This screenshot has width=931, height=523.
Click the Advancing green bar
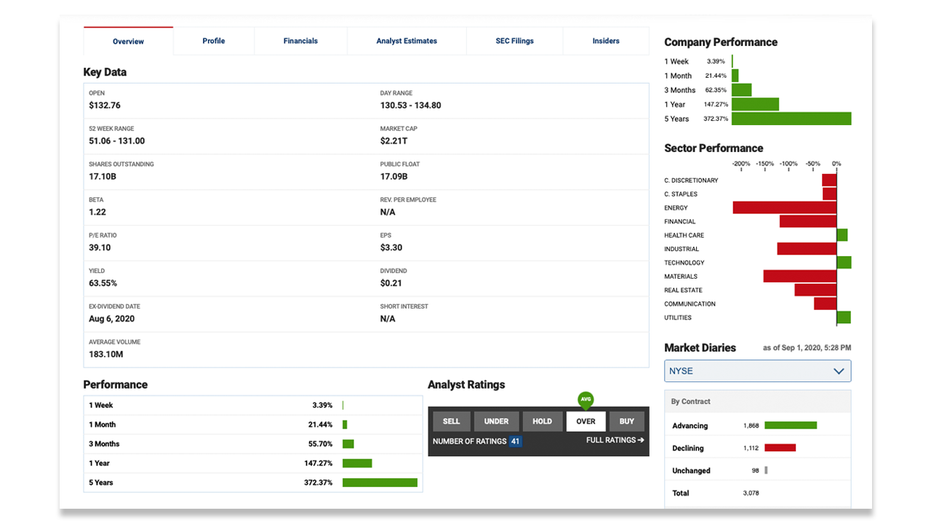[790, 425]
